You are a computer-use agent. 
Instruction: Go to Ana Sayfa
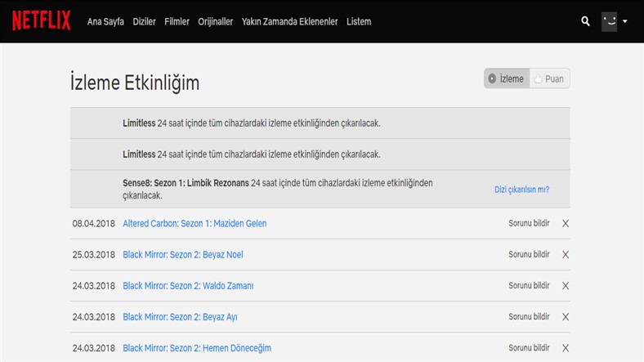point(105,22)
